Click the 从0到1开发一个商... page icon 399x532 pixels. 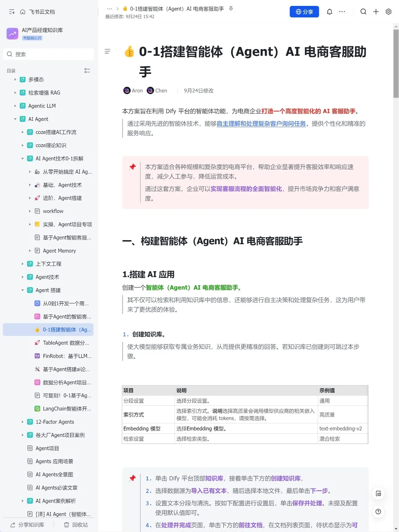37,303
